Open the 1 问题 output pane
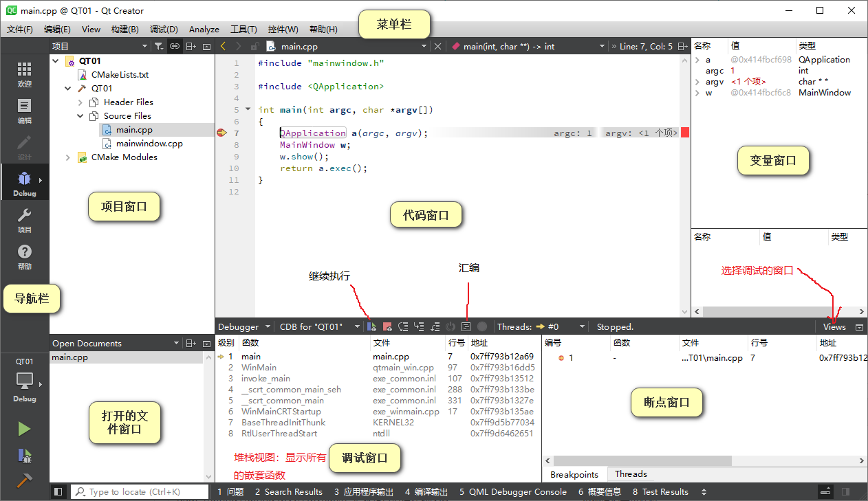Screen dimensions: 868x501 231,492
